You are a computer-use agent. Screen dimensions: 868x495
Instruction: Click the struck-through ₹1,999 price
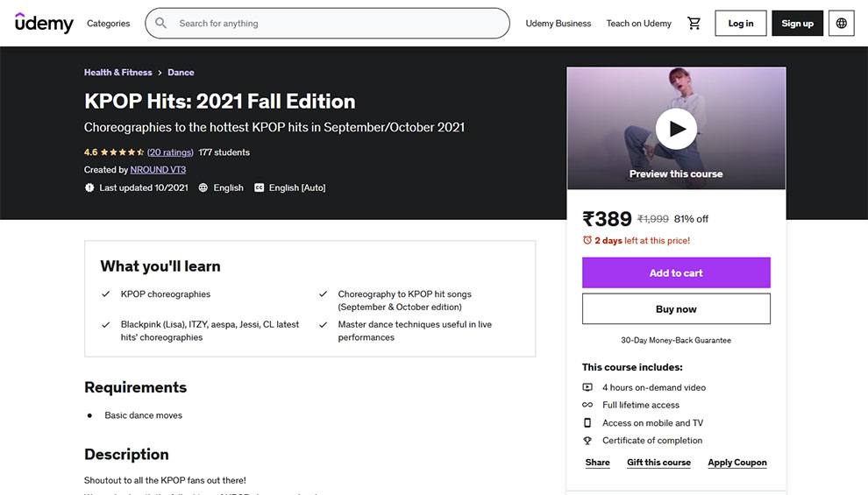[x=653, y=219]
